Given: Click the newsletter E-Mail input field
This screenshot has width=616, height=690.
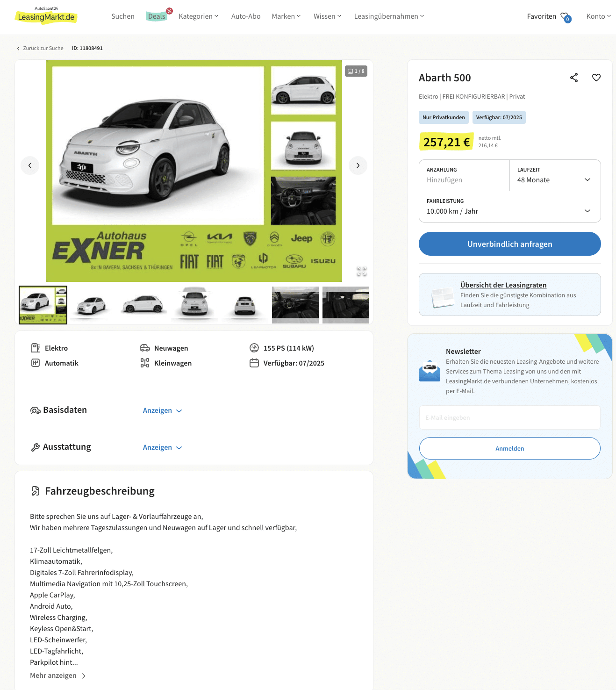Looking at the screenshot, I should tap(510, 417).
